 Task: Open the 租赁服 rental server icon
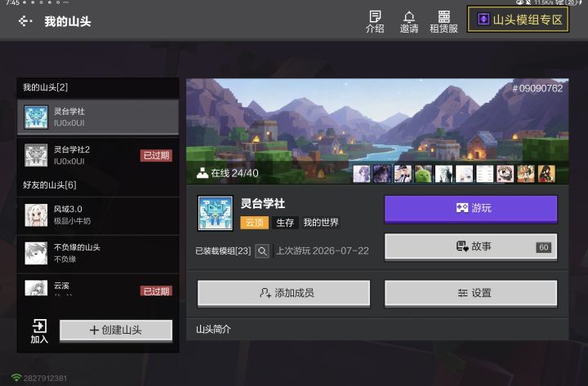443,22
